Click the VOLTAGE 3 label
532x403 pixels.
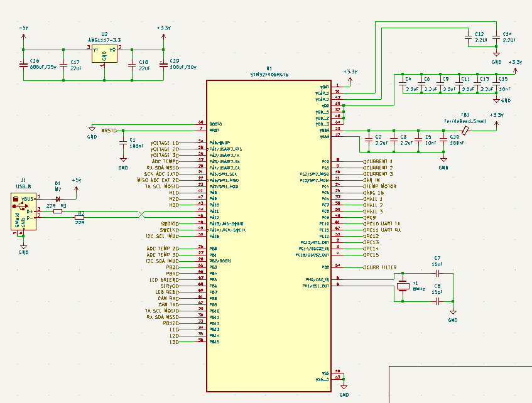[x=165, y=156]
